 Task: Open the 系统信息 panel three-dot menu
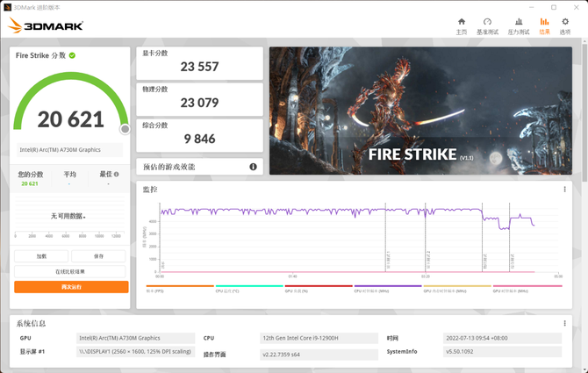564,323
